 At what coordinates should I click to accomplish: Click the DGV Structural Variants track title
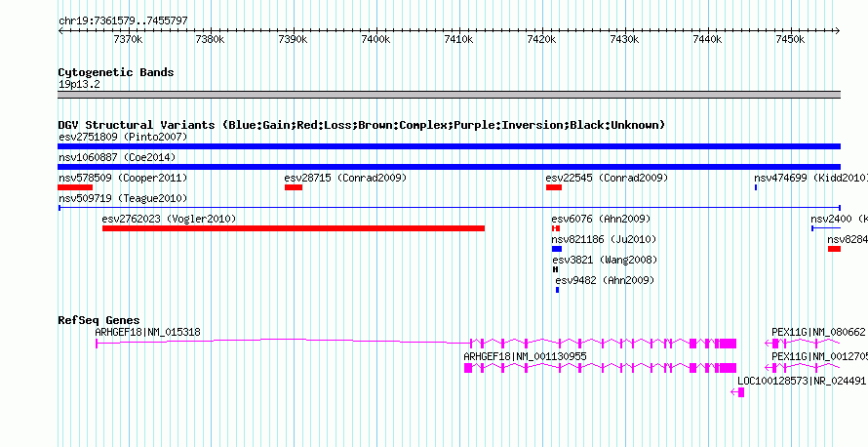coord(362,125)
